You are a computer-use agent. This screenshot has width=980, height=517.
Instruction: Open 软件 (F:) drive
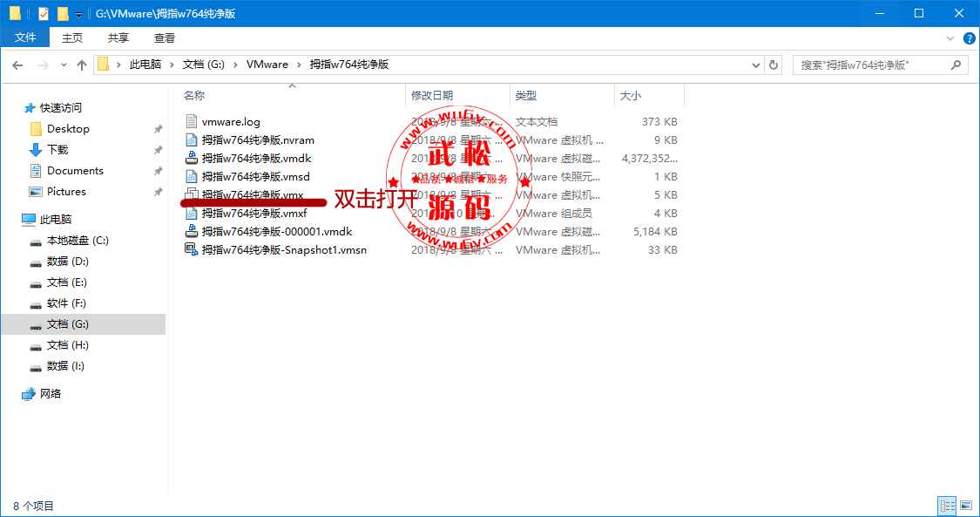pyautogui.click(x=66, y=303)
